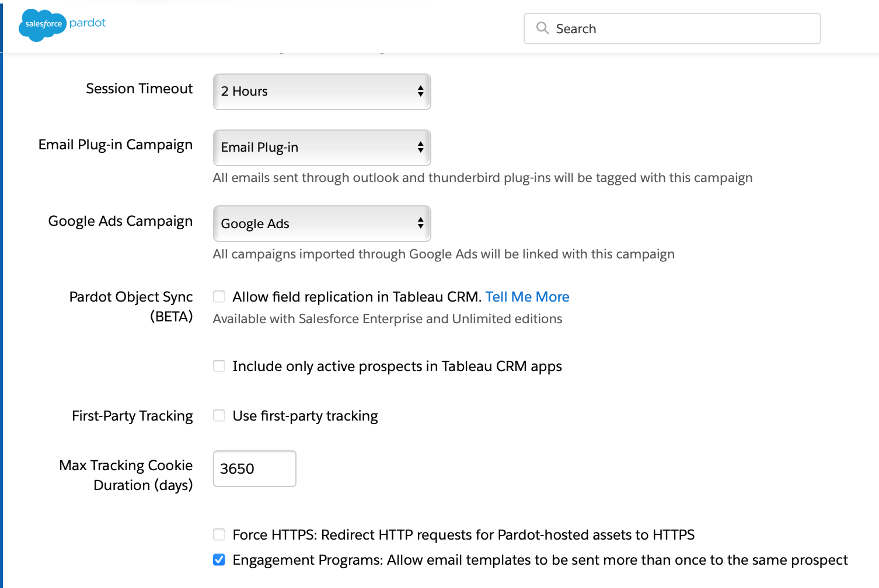Click the Use first-party tracking label
The width and height of the screenshot is (879, 588).
pyautogui.click(x=305, y=416)
